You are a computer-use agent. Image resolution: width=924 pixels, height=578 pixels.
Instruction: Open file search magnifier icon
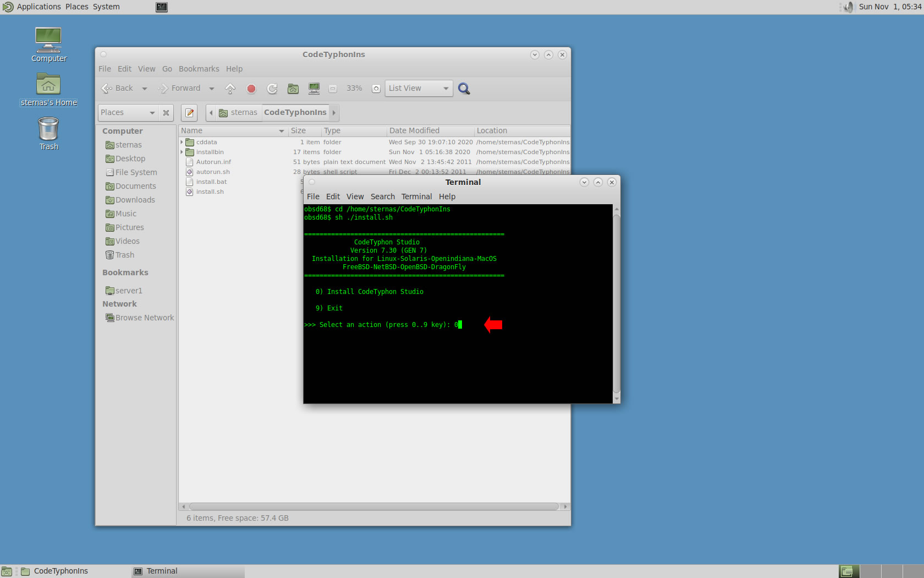(464, 89)
